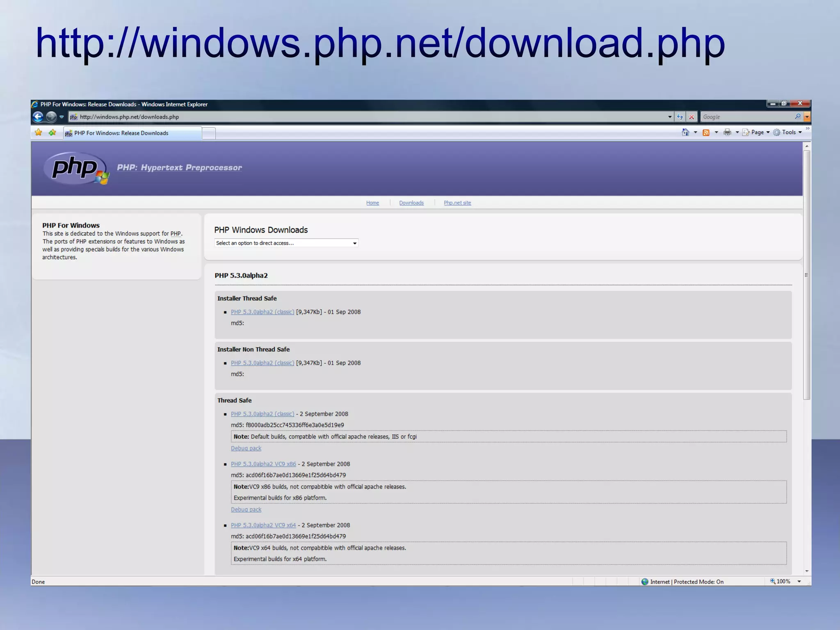The height and width of the screenshot is (630, 840).
Task: Click the 'Installer Thread Safe' heading
Action: pos(247,299)
